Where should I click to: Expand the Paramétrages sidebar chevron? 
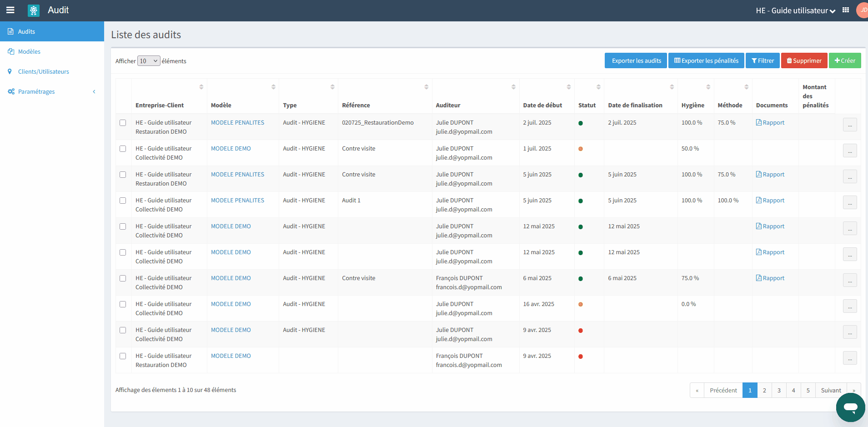pos(94,91)
